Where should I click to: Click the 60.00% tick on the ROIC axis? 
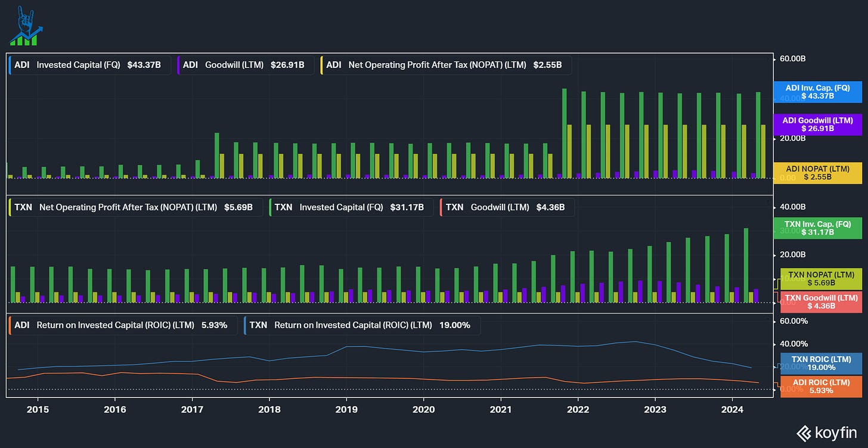tap(793, 321)
